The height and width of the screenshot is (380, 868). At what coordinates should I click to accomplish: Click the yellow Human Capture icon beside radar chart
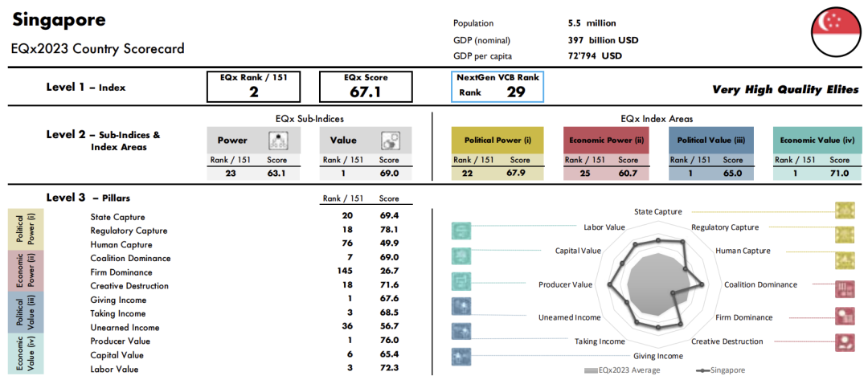(845, 259)
